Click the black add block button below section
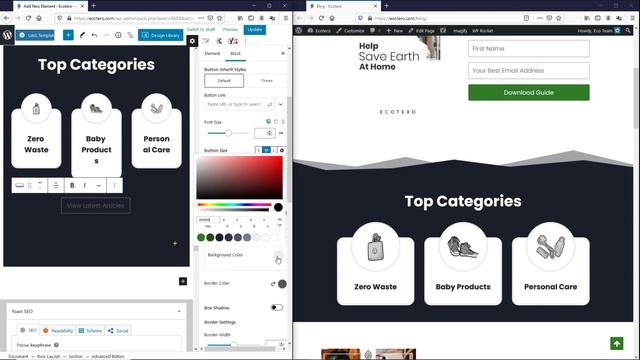Image resolution: width=640 pixels, height=360 pixels. (183, 281)
